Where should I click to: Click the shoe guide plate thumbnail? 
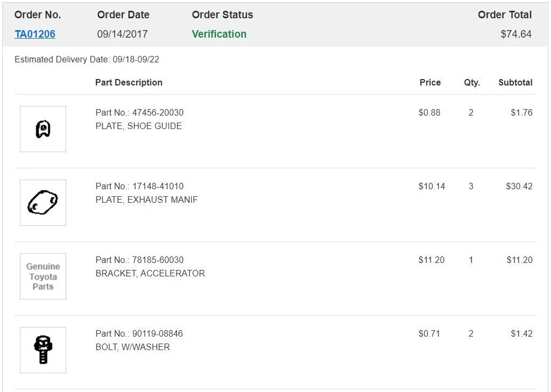[x=43, y=129]
